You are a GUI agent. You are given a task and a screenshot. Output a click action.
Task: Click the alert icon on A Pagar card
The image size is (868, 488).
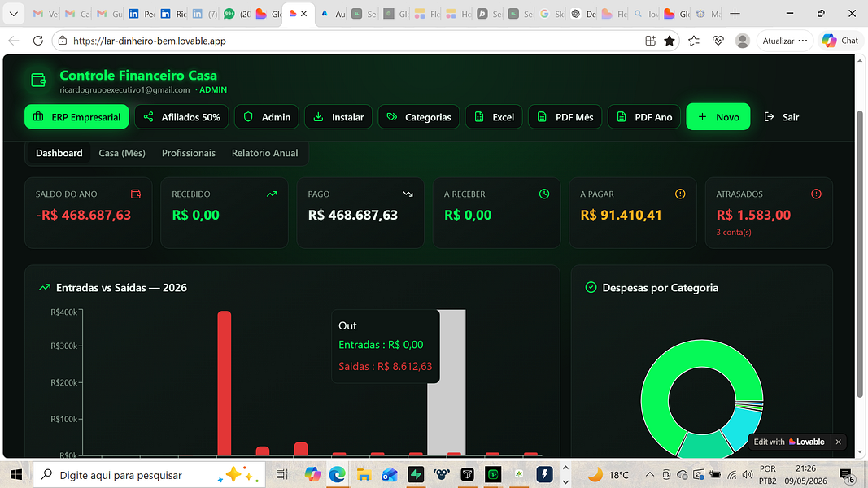(680, 194)
